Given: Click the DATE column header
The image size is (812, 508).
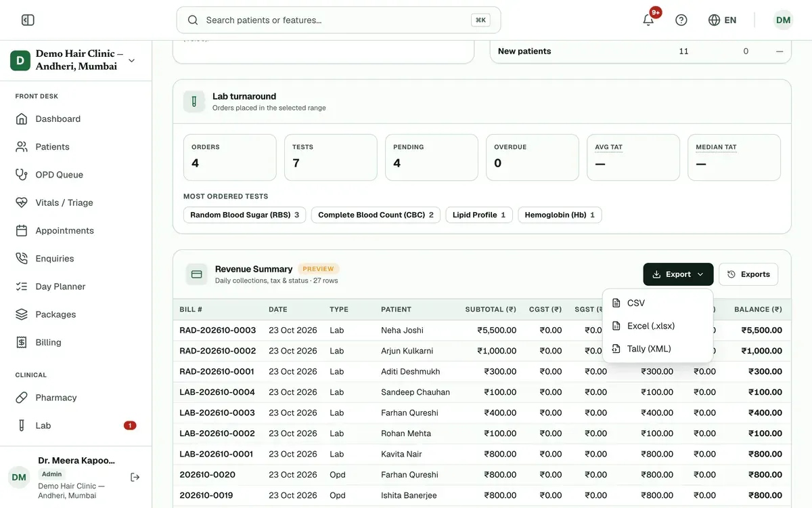Looking at the screenshot, I should click(x=278, y=310).
